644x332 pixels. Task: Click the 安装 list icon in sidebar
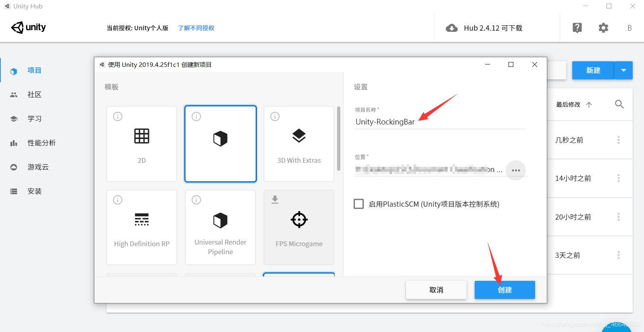pyautogui.click(x=14, y=191)
